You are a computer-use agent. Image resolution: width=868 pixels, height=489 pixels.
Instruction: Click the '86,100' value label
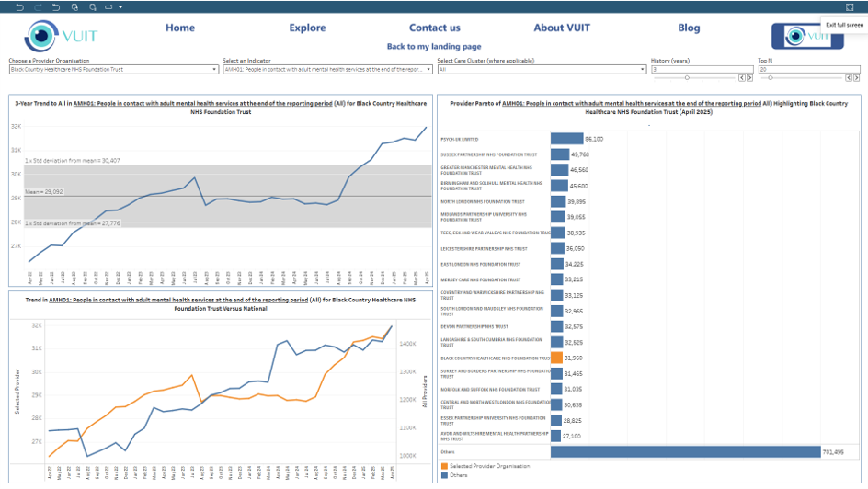coord(594,139)
